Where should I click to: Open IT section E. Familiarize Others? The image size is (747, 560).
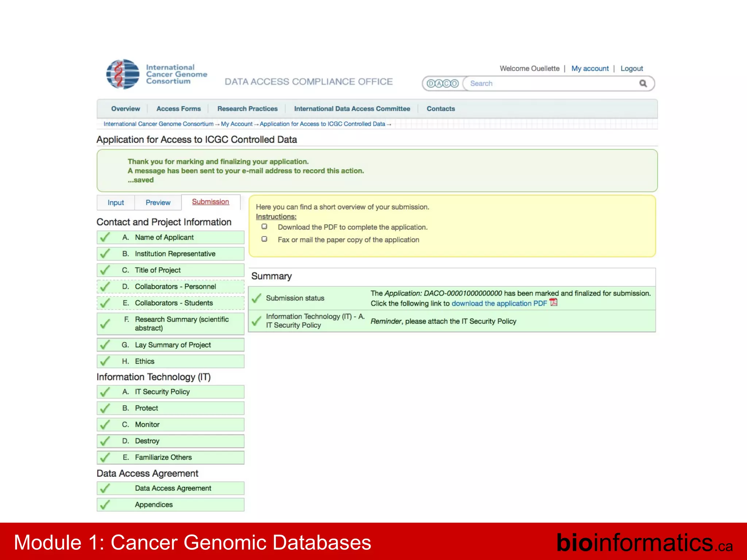pos(170,458)
